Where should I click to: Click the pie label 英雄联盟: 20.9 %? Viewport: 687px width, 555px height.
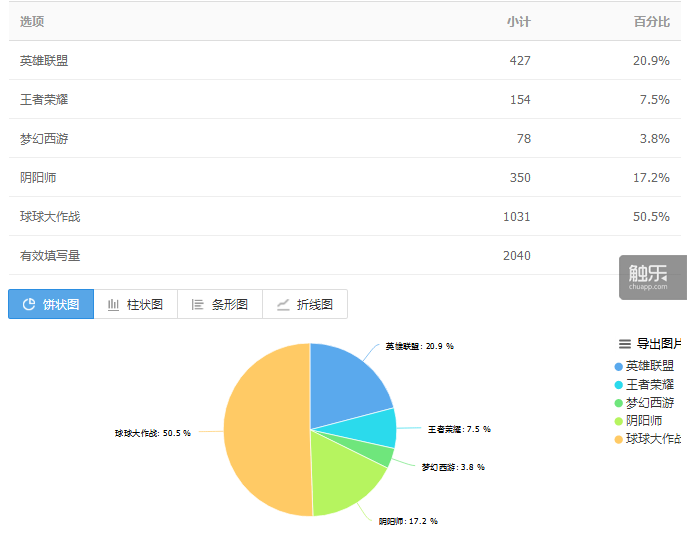coord(419,346)
